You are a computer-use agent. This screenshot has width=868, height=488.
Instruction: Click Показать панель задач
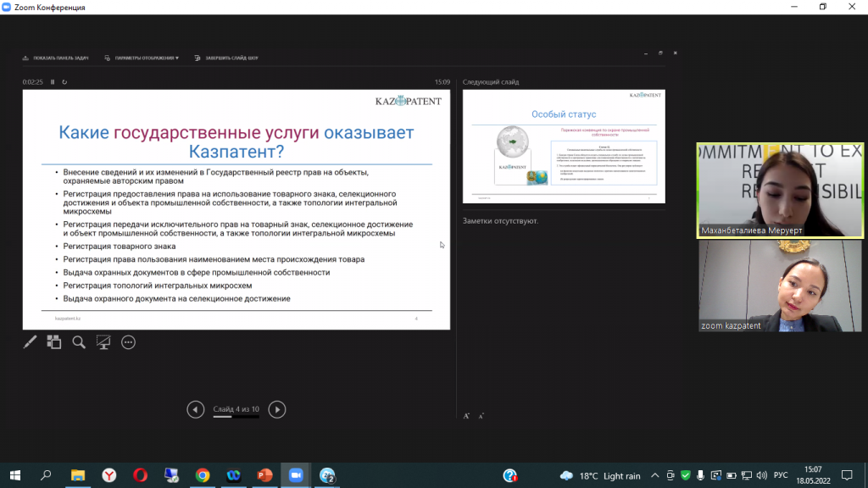pyautogui.click(x=55, y=58)
